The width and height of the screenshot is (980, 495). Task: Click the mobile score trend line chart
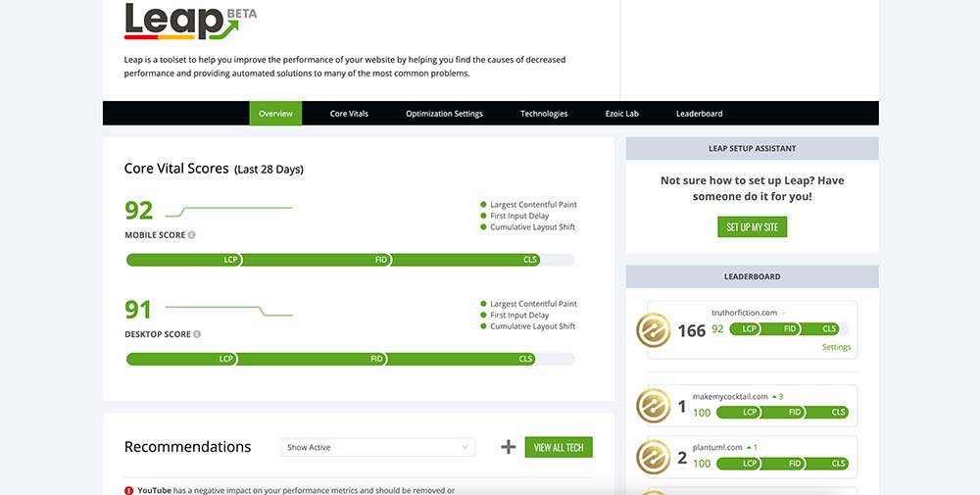tap(228, 212)
